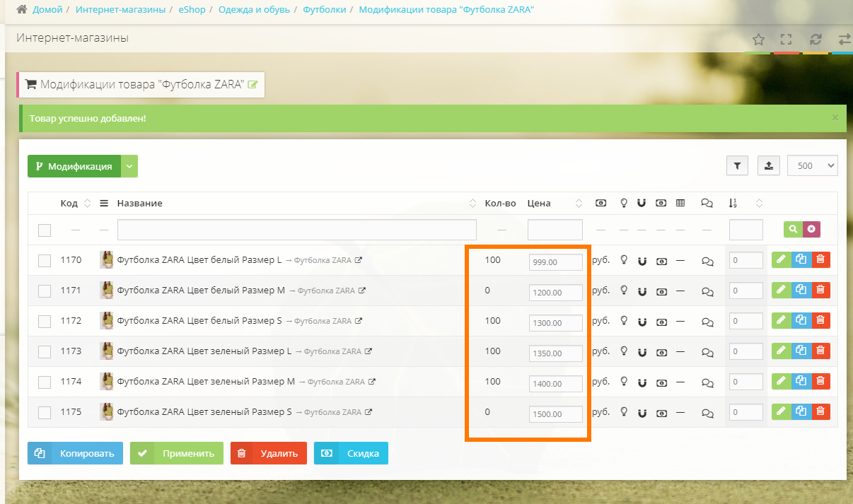853x504 pixels.
Task: Click price field showing 1500.00
Action: pos(556,414)
